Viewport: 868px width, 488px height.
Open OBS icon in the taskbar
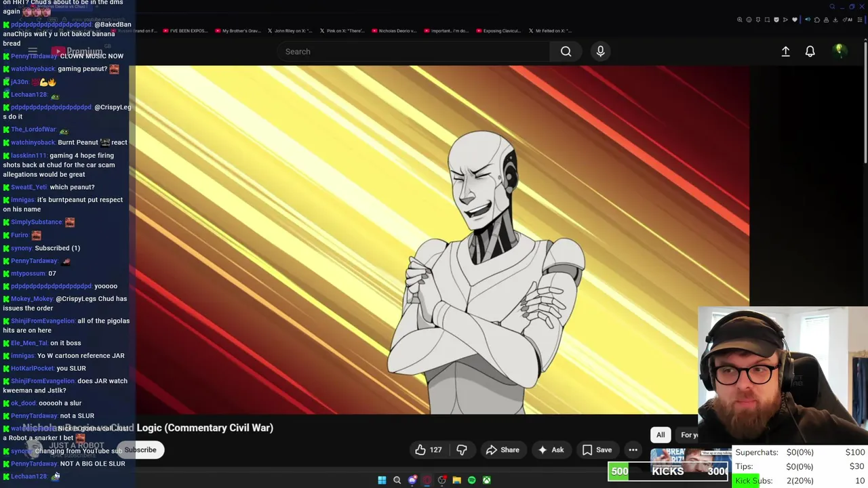[441, 480]
